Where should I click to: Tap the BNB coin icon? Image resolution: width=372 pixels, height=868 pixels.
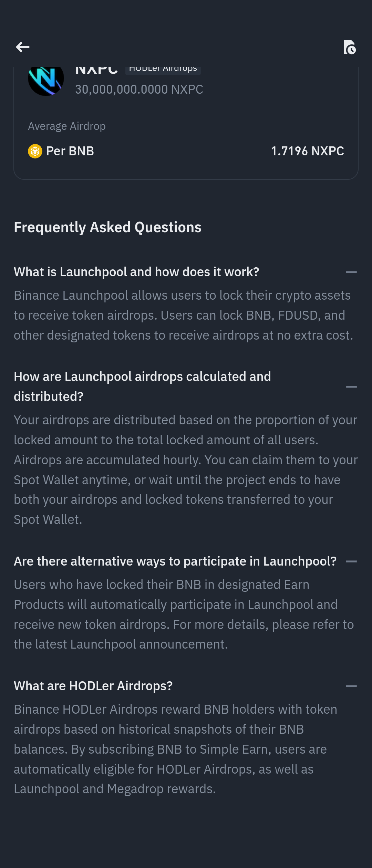35,151
